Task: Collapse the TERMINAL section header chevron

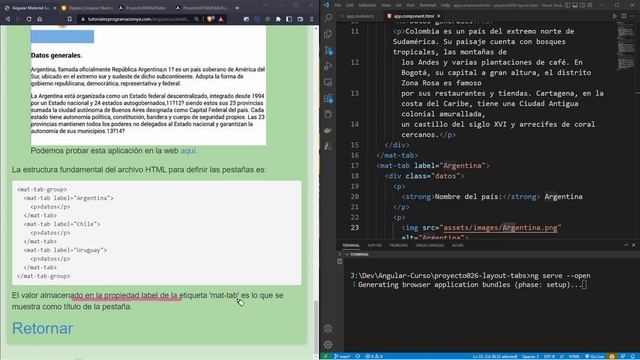Action: click(347, 254)
